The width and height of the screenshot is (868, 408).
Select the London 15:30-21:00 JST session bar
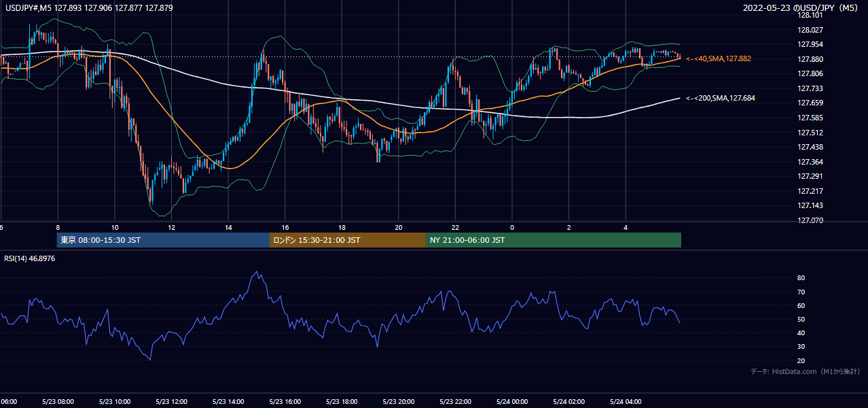click(x=348, y=240)
